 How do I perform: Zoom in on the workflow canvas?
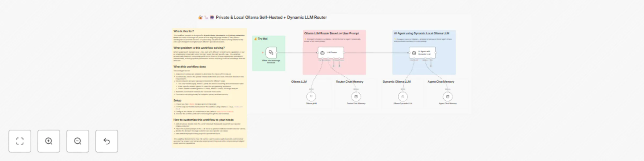point(49,141)
